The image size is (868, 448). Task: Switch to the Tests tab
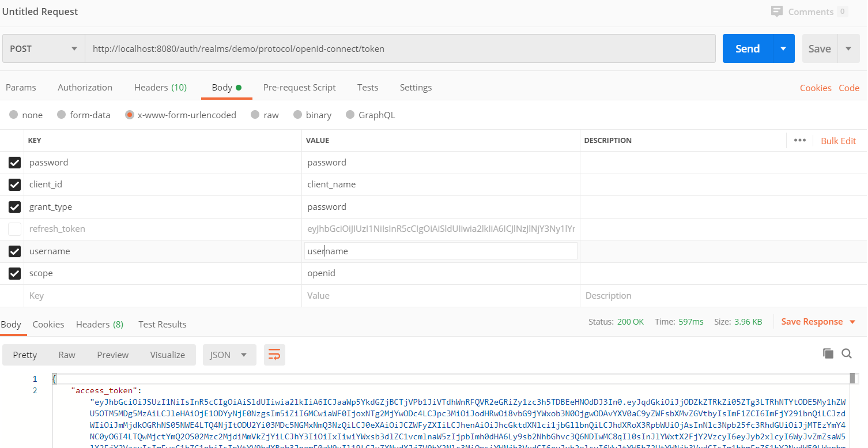(368, 88)
